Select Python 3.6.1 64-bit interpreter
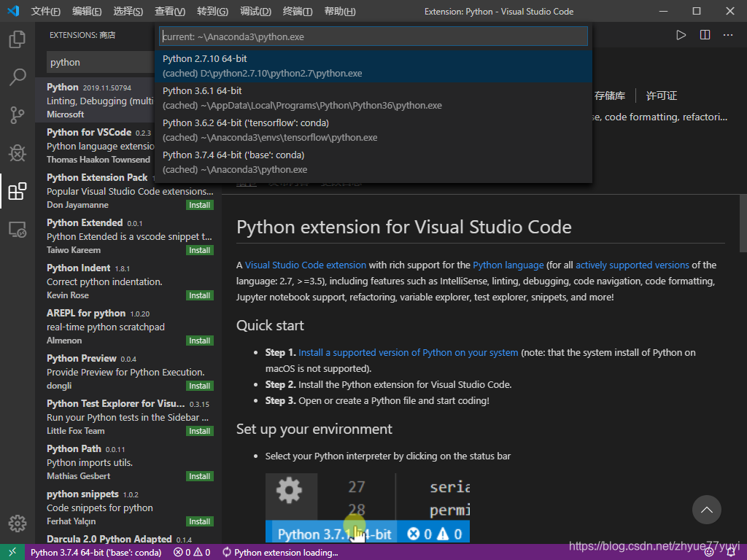 click(373, 98)
